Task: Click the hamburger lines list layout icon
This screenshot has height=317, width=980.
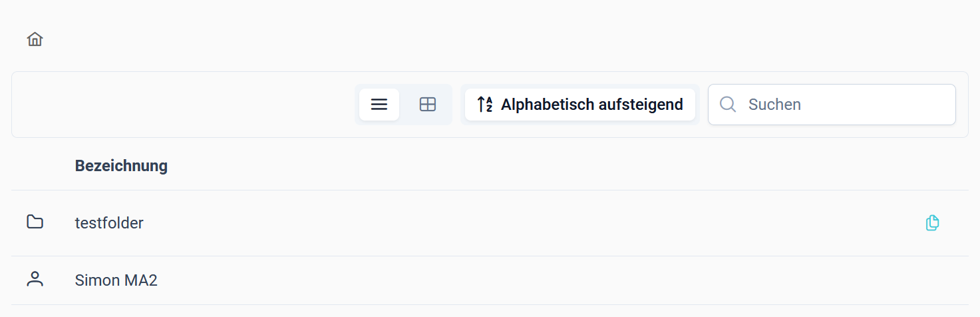Action: pos(379,105)
